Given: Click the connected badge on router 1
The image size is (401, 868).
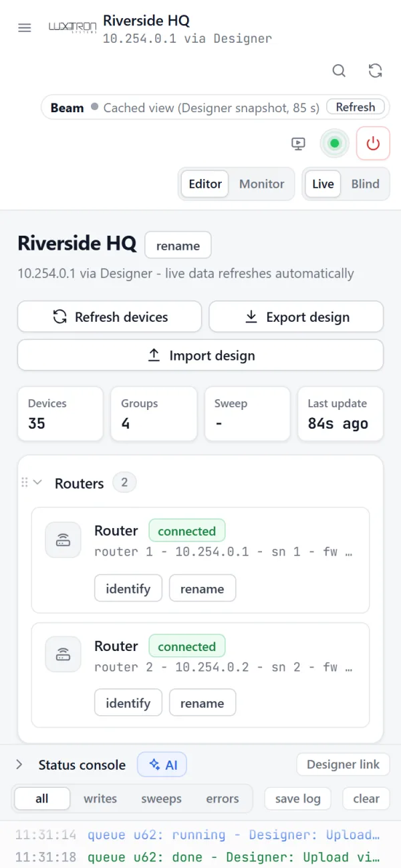Looking at the screenshot, I should click(187, 531).
